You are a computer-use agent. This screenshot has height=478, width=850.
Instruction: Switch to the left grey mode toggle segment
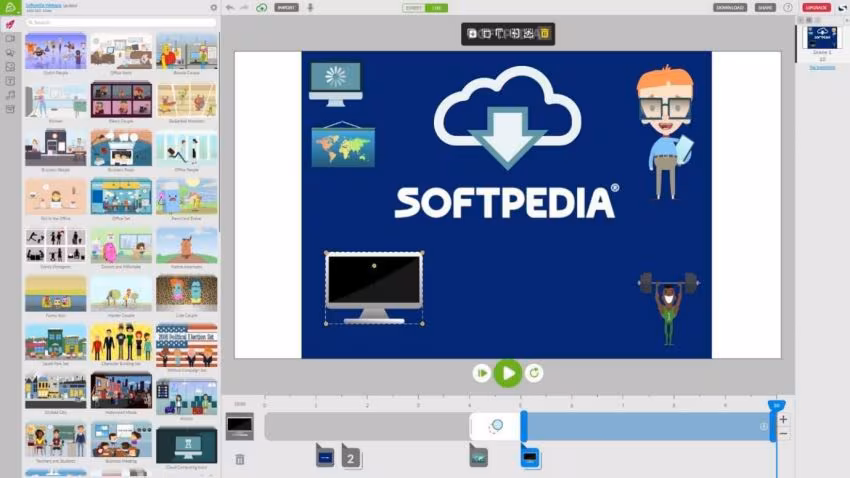click(414, 8)
